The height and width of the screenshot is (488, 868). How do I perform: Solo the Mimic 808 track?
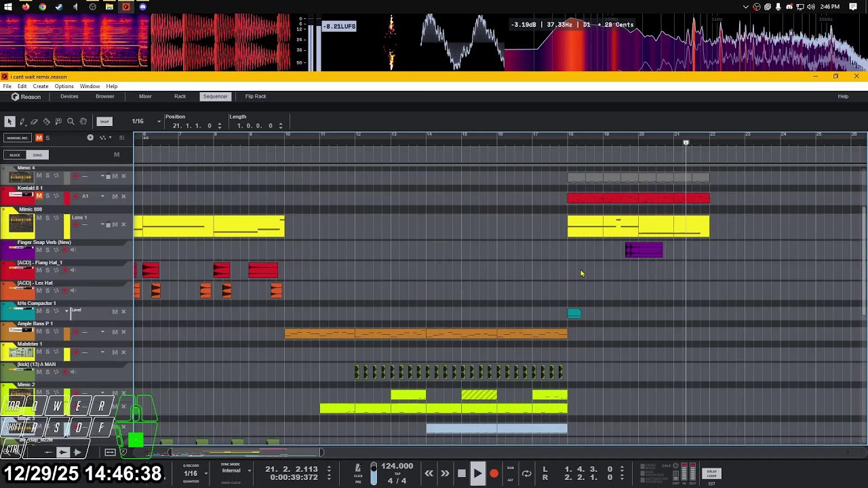47,218
